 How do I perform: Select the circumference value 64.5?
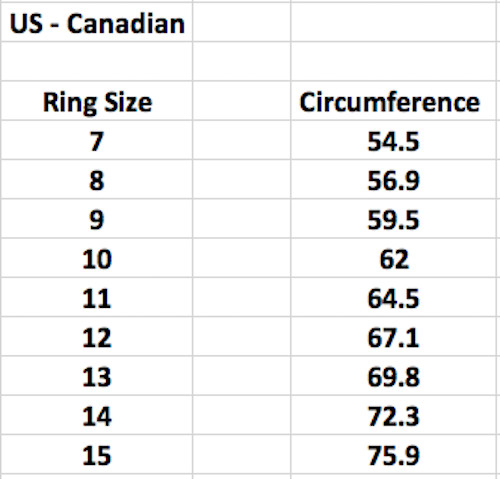[x=393, y=297]
